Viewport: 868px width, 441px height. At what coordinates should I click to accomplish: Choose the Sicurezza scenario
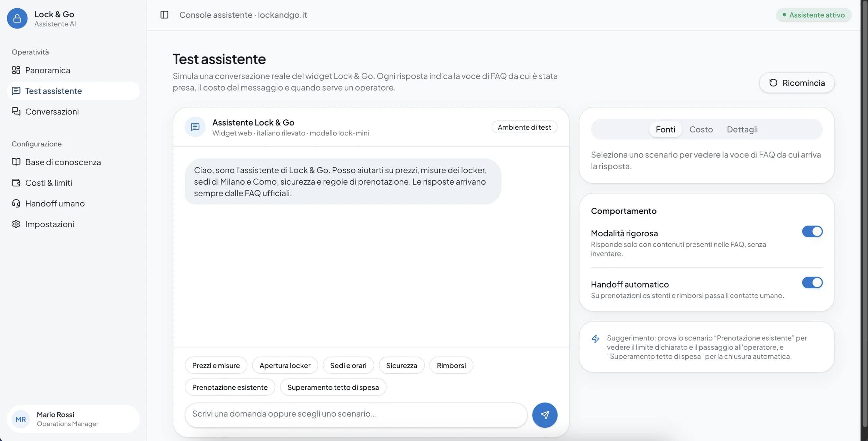(401, 365)
